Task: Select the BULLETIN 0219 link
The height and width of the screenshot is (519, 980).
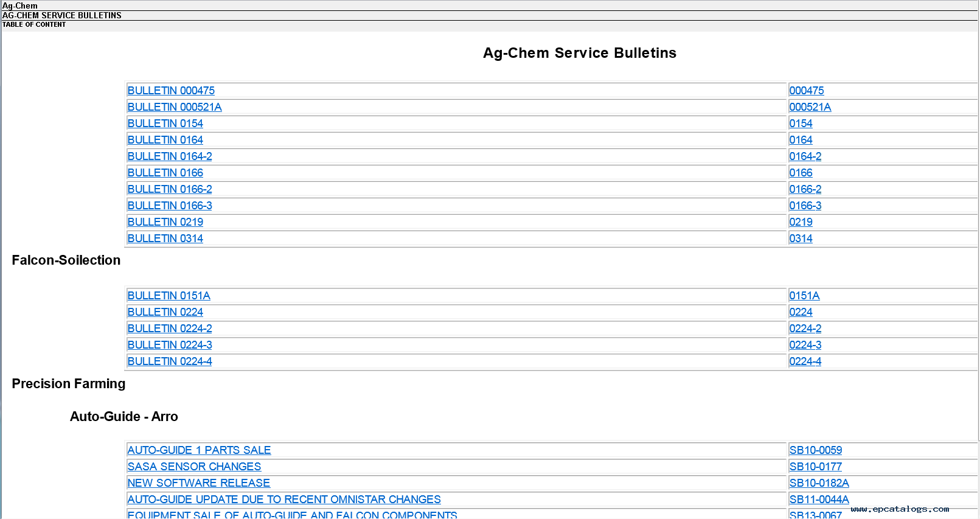Action: [165, 222]
